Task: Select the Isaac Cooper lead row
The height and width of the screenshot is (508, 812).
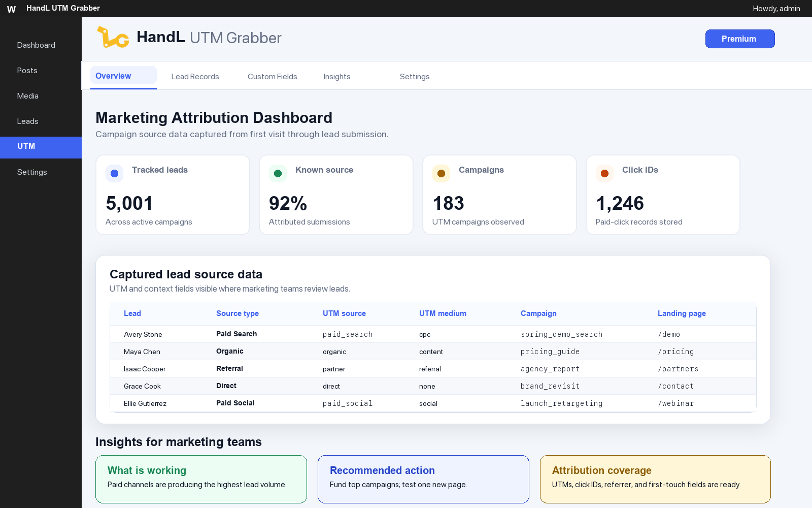Action: (433, 369)
